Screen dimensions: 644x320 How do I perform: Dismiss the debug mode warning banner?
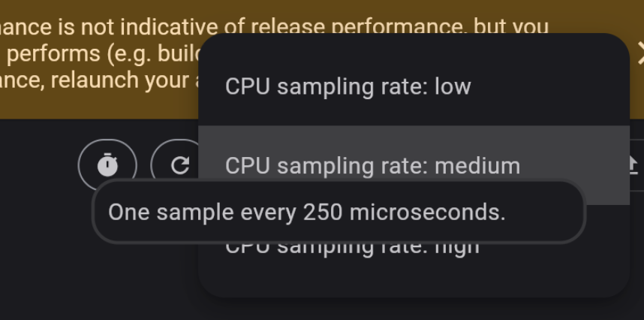tap(639, 53)
